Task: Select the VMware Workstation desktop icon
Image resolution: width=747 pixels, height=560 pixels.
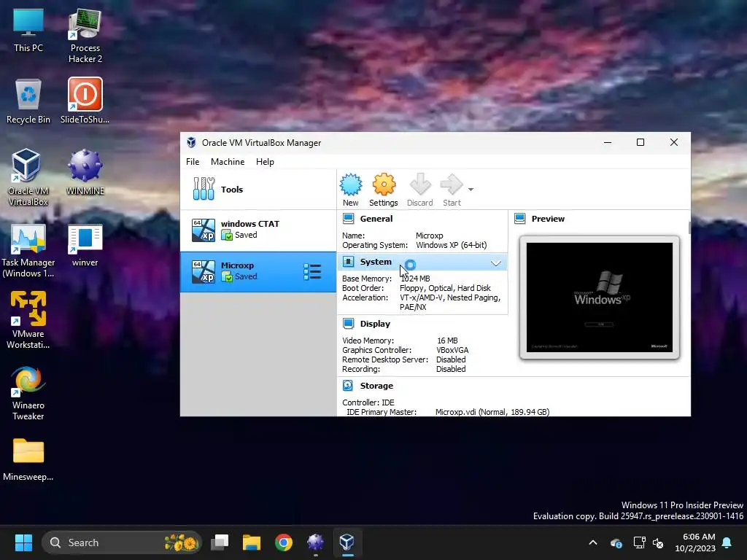Action: [x=28, y=320]
